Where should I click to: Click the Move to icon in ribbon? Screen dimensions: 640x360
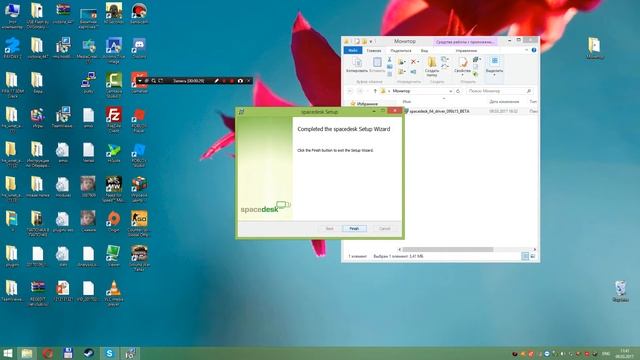402,62
